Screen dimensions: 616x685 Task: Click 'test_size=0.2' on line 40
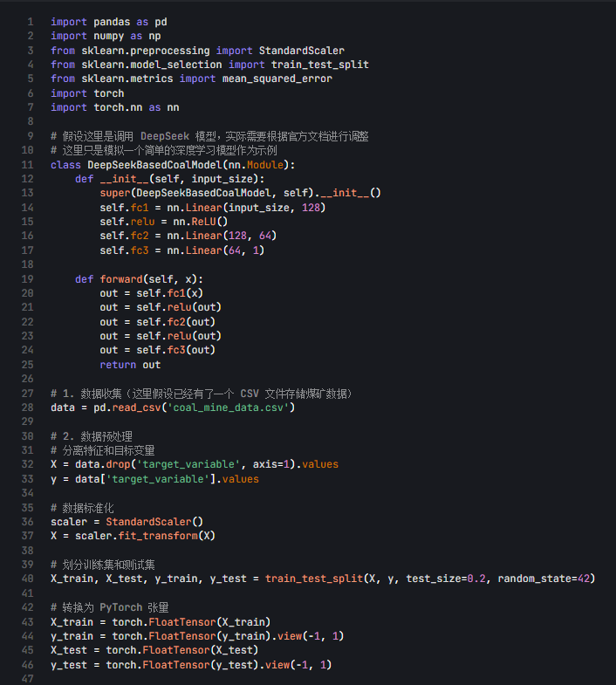click(x=446, y=579)
